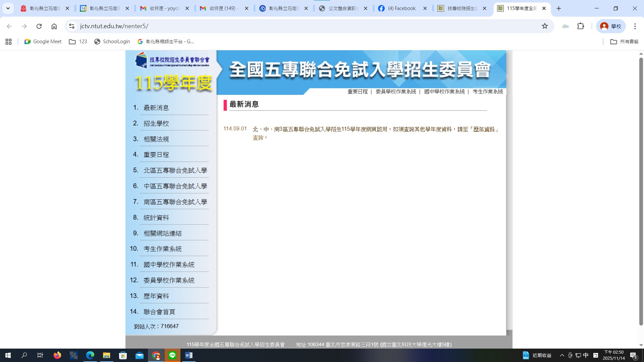Switch to the 公文整合資訊 tab
The image size is (644, 362).
pyautogui.click(x=342, y=8)
